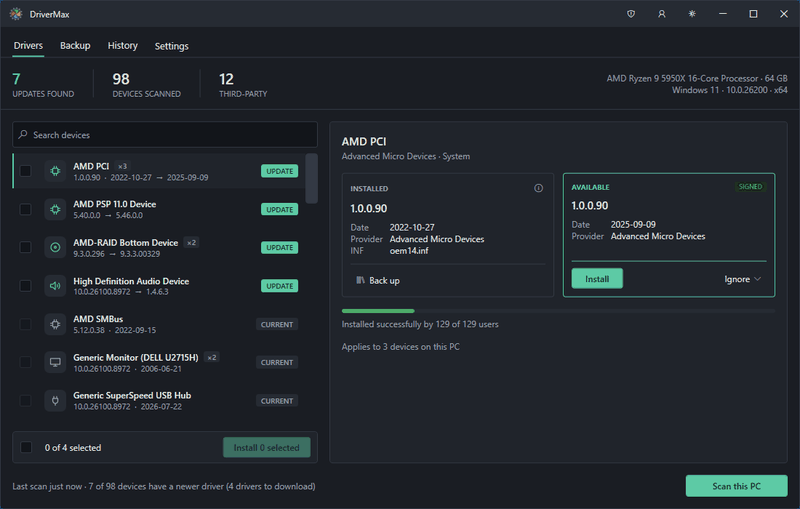800x509 pixels.
Task: Select the AMD PSP 11.0 Device name
Action: [x=115, y=204]
